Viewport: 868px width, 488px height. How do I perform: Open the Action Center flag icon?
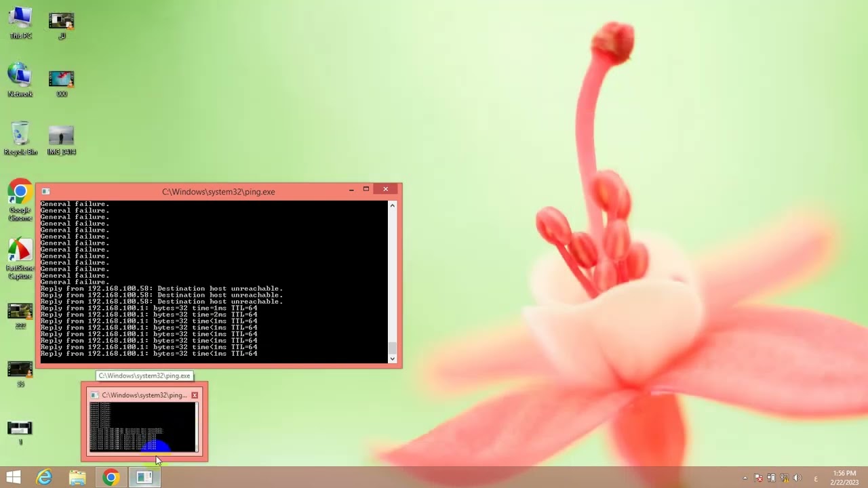pos(758,478)
